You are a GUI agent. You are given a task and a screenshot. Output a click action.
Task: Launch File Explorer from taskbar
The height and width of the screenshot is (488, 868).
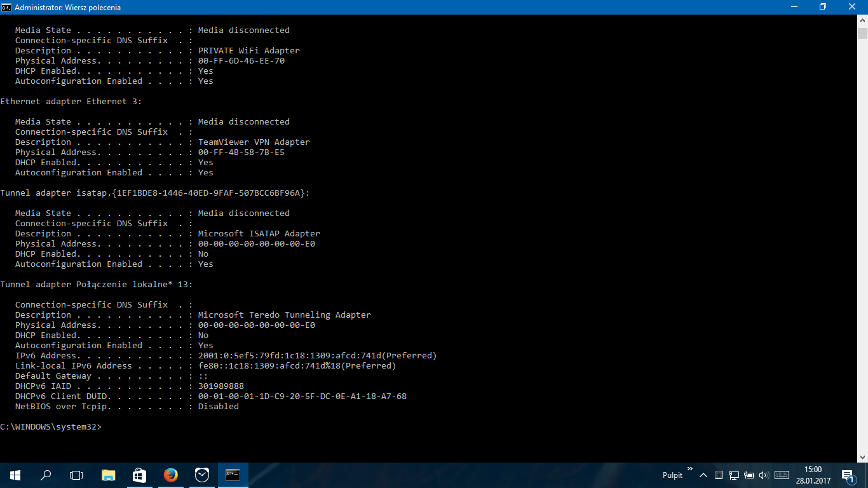coord(109,475)
